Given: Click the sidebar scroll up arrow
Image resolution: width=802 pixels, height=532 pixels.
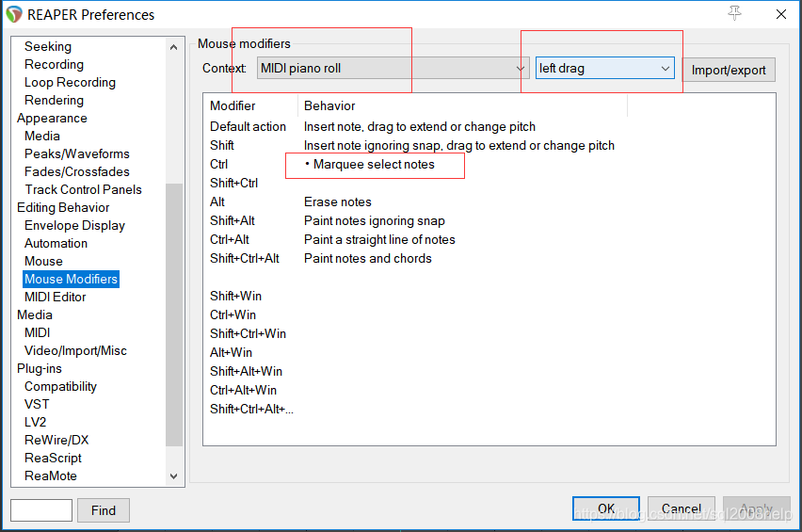Looking at the screenshot, I should click(x=174, y=47).
